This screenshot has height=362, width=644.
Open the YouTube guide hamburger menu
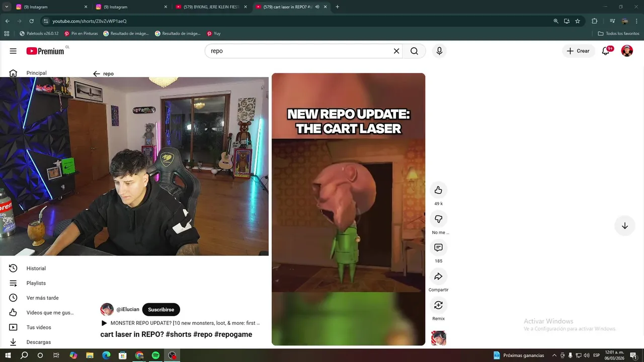coord(13,51)
